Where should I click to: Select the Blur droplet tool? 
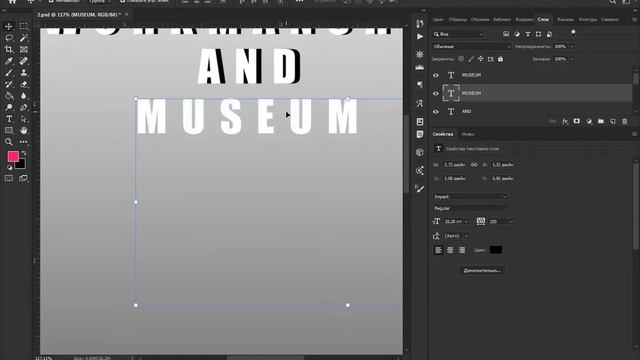pyautogui.click(x=24, y=96)
